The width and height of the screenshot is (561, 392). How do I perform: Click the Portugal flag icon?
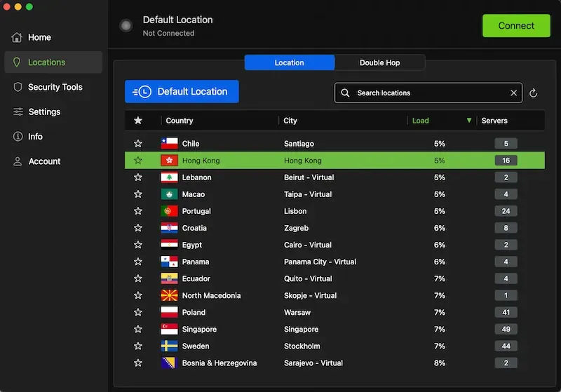[x=169, y=211]
